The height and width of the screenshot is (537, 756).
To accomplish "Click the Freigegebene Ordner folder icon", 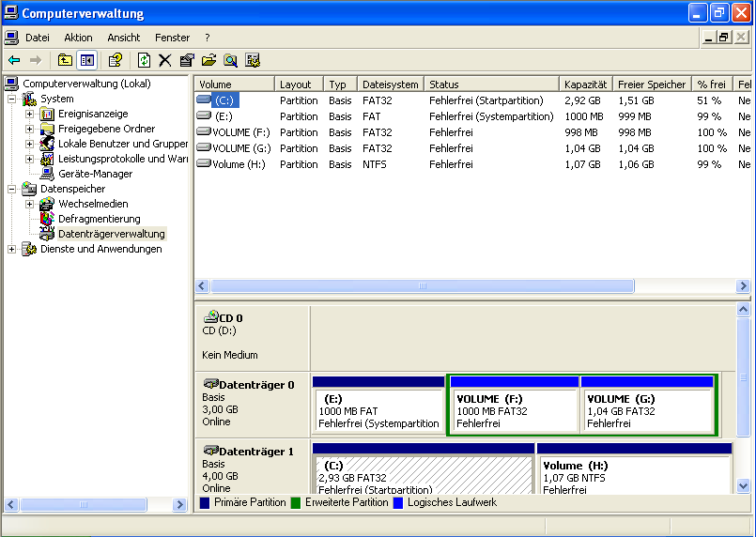I will [x=47, y=130].
